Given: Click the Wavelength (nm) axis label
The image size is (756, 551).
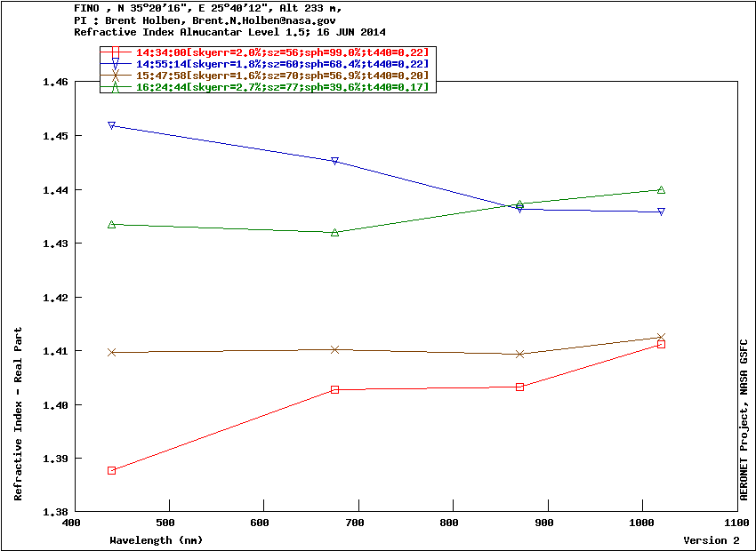Looking at the screenshot, I should point(156,540).
